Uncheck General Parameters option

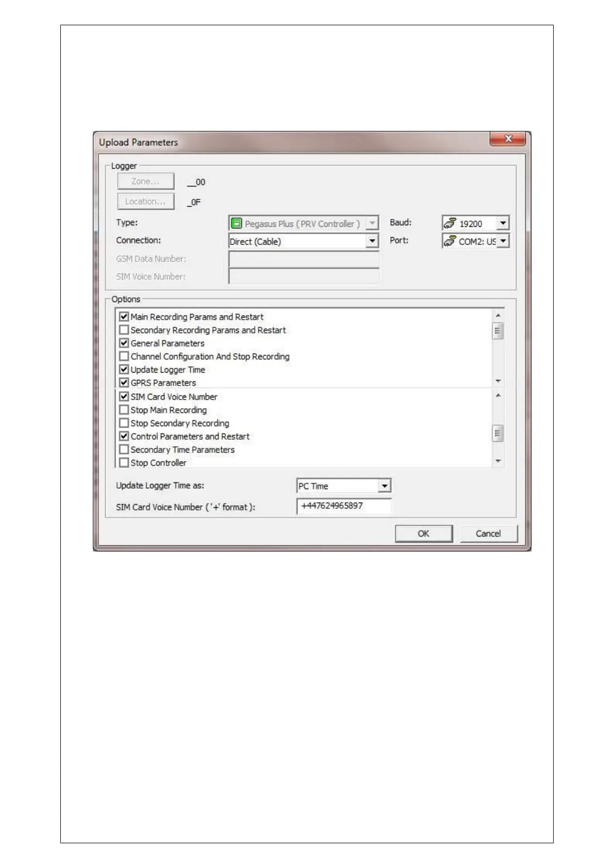pos(124,343)
